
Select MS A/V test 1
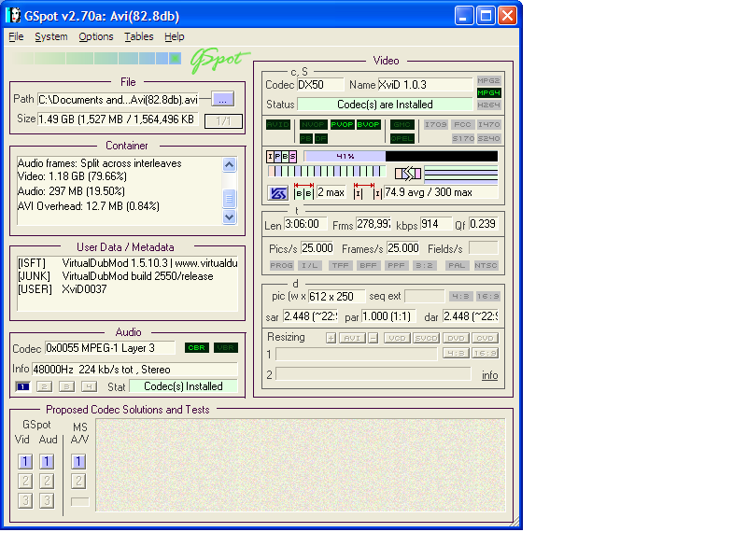tap(78, 461)
